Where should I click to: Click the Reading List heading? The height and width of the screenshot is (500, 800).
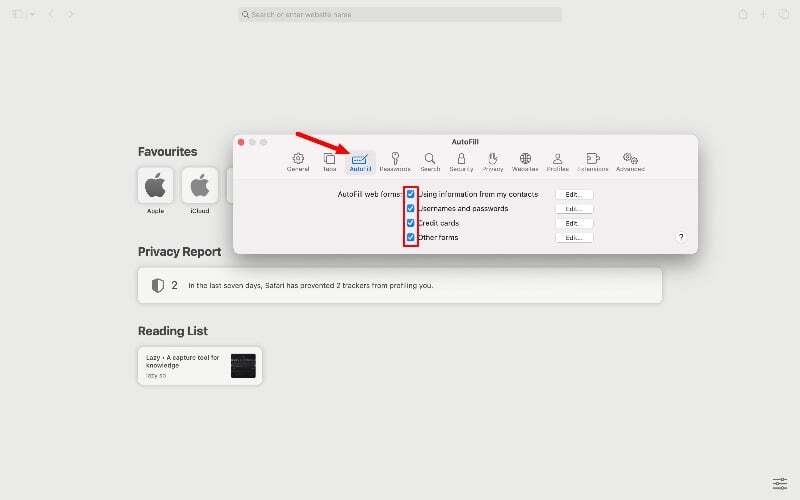tap(173, 331)
